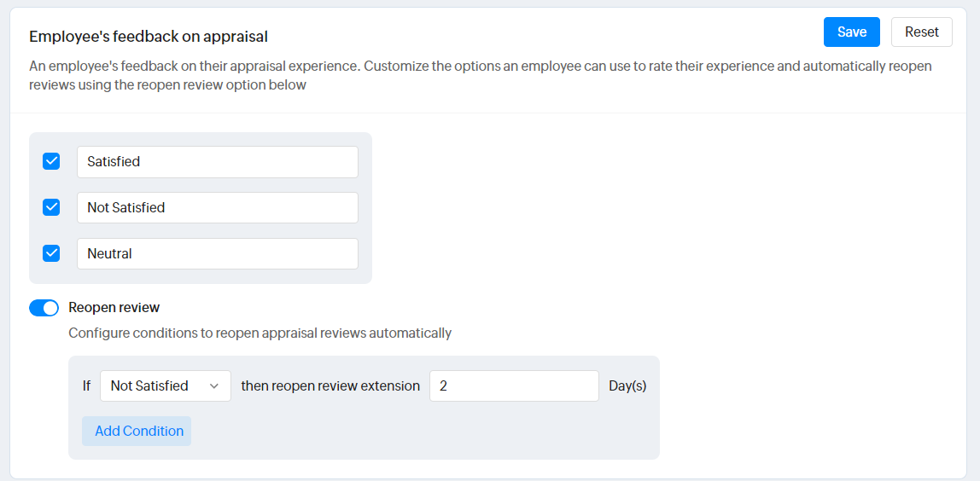Click the Configure conditions helper text

(x=260, y=333)
